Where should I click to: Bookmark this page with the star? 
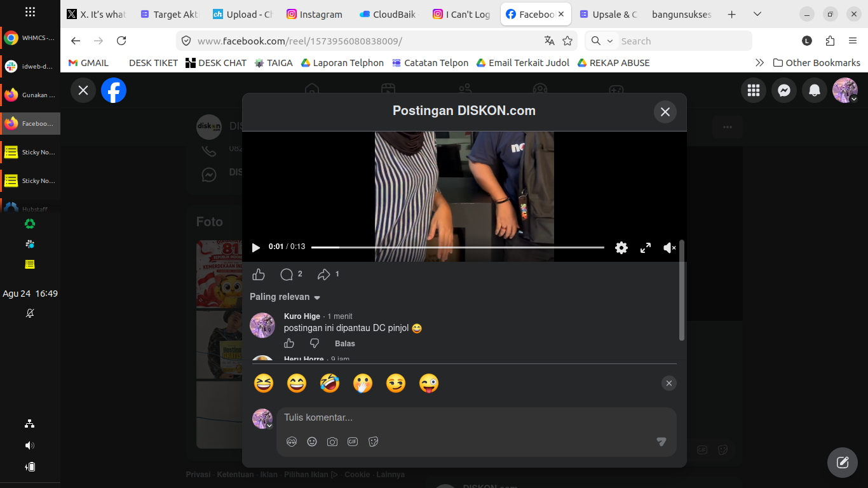tap(567, 41)
